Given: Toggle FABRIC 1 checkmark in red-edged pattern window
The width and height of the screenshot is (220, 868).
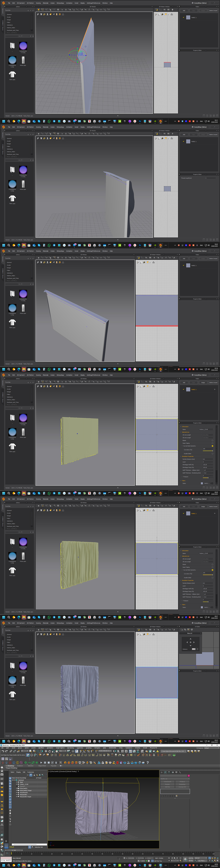Looking at the screenshot, I should click(x=184, y=265).
